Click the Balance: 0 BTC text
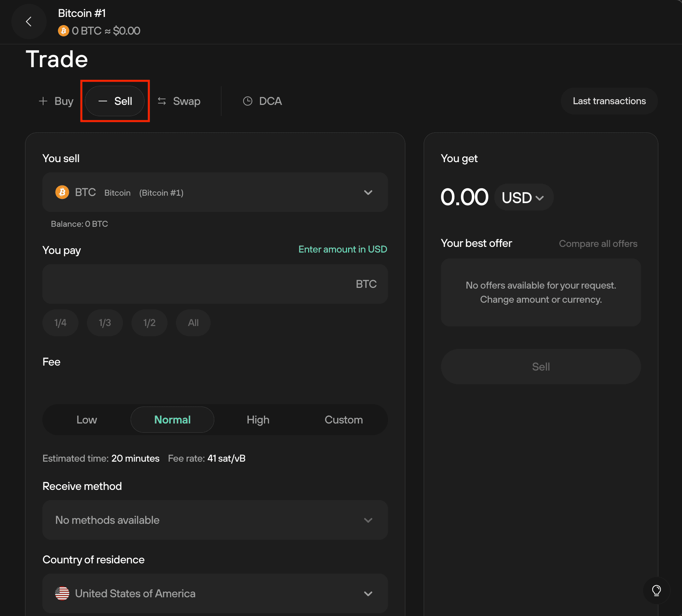Screen dimensions: 682x616 (x=80, y=224)
